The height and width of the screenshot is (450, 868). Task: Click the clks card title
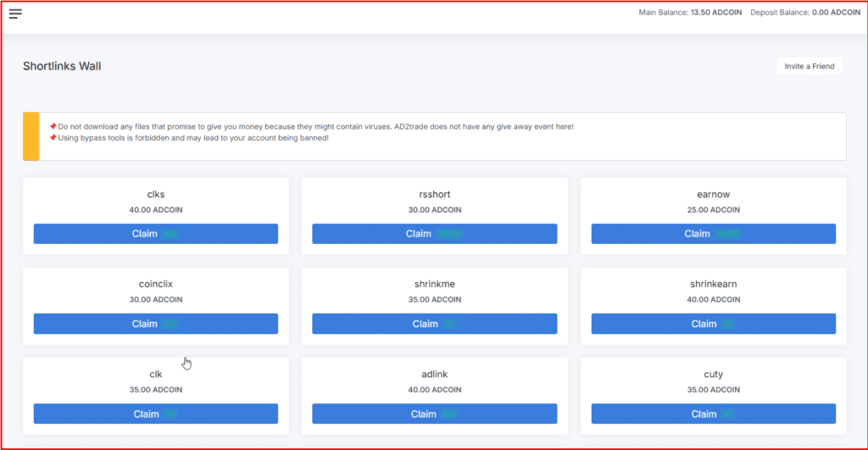click(155, 194)
